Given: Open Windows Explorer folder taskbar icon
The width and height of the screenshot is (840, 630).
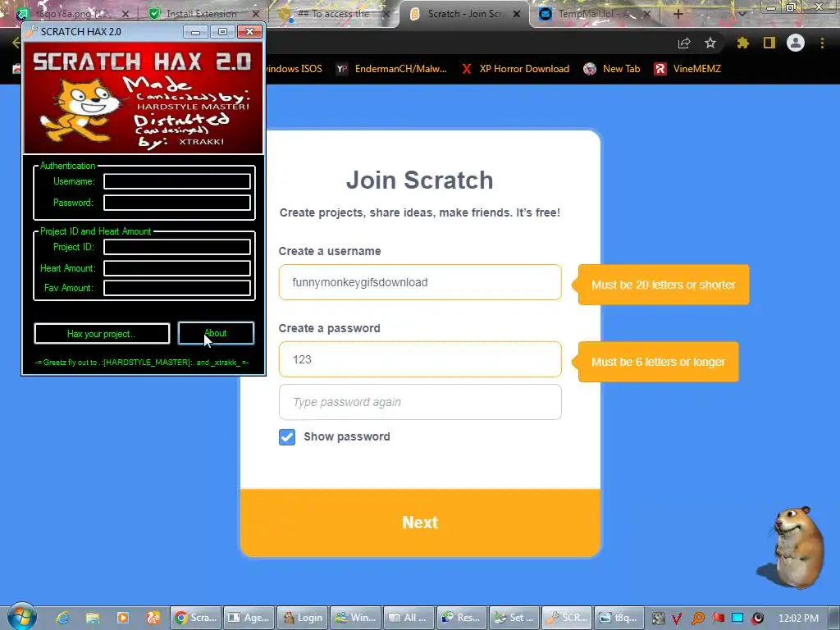Looking at the screenshot, I should coord(93,618).
